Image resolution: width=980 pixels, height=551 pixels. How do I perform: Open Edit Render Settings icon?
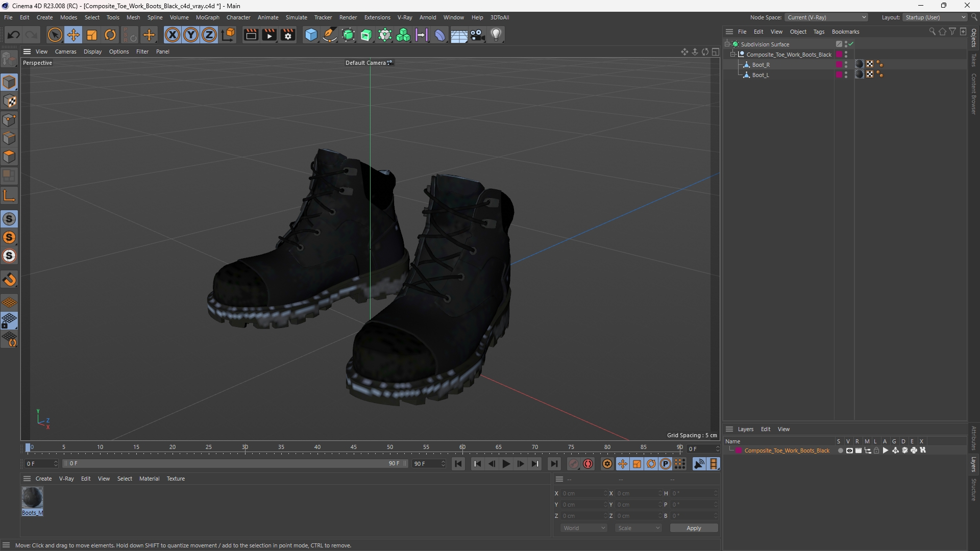point(288,35)
